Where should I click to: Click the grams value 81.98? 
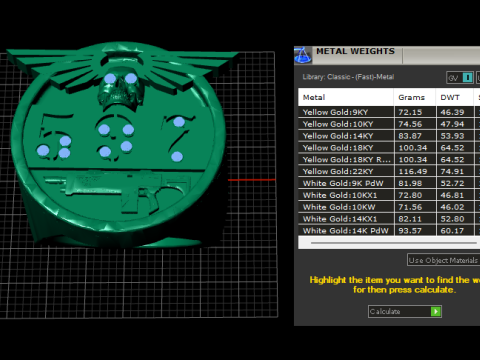(x=410, y=183)
